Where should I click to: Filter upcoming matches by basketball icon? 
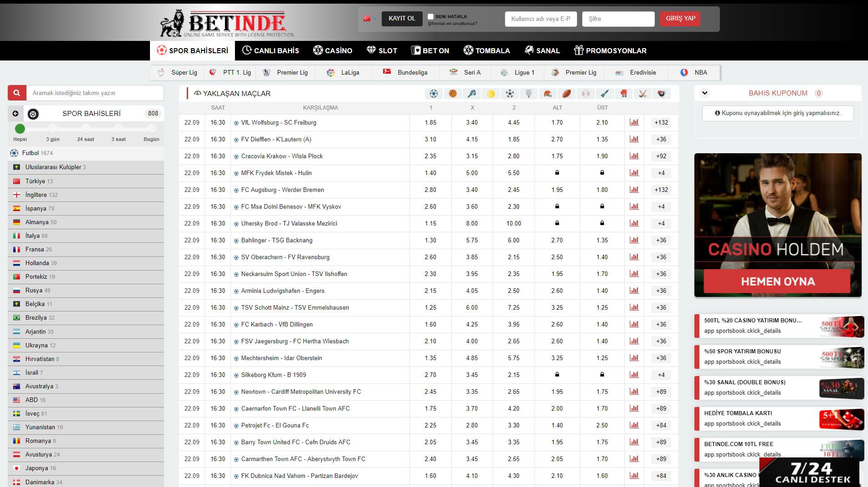(x=453, y=94)
